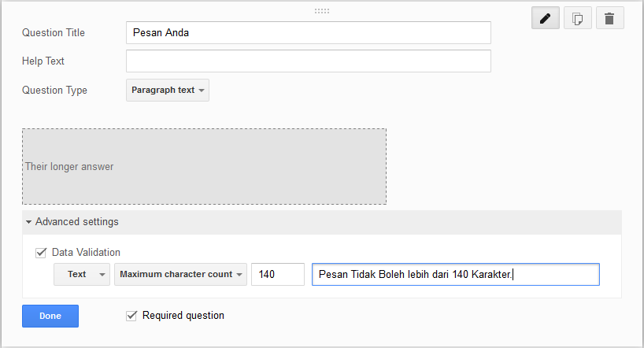Click the Their longer answer preview box
644x348 pixels.
point(204,166)
